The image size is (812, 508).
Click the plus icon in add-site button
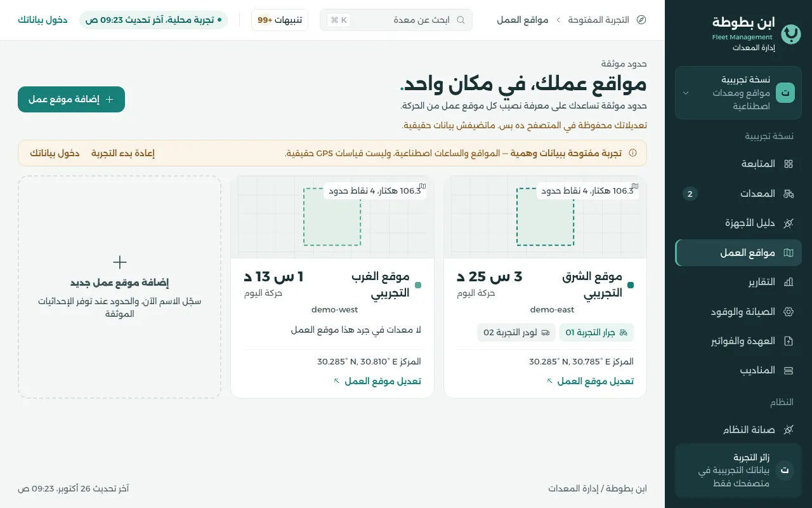109,100
